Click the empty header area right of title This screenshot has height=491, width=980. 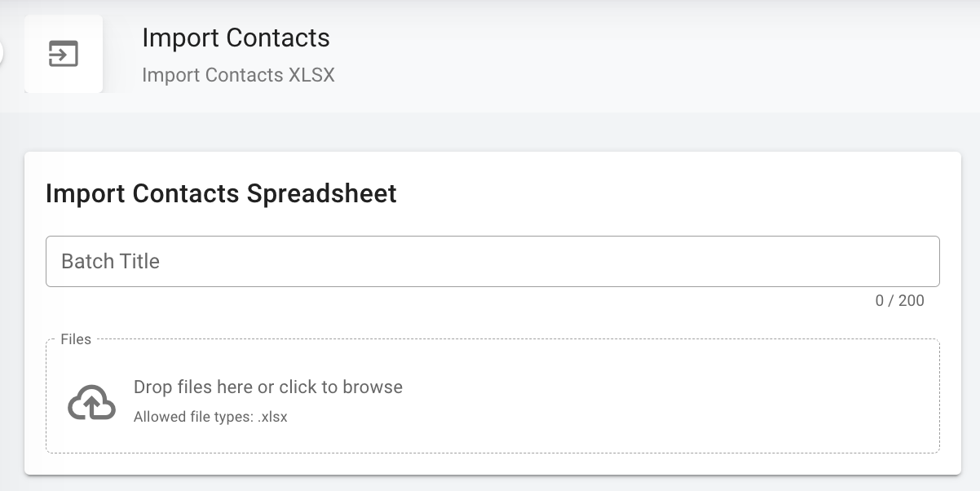click(652, 54)
